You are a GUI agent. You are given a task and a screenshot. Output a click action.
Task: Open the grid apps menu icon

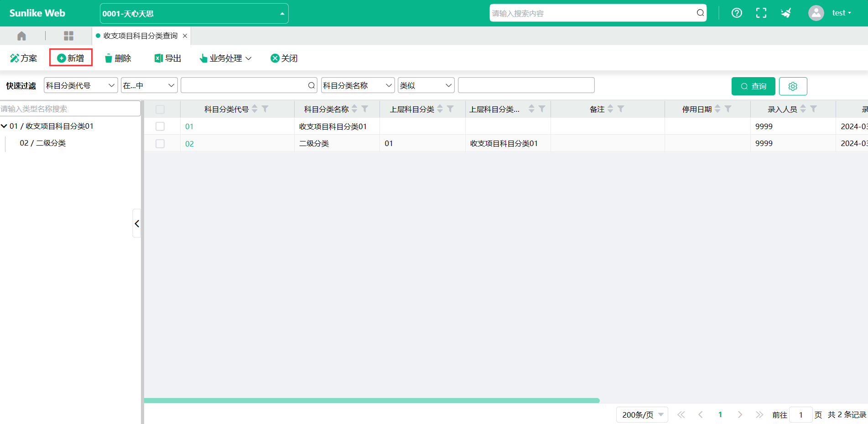pyautogui.click(x=68, y=36)
